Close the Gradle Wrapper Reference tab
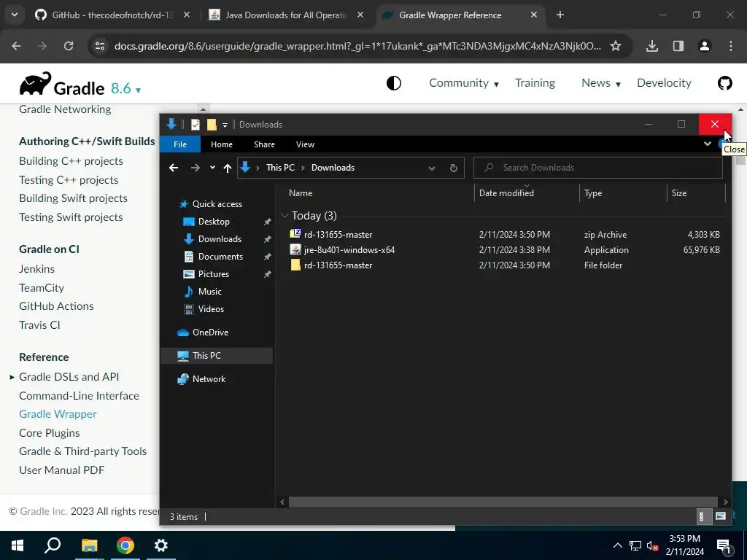This screenshot has height=560, width=747. click(533, 15)
